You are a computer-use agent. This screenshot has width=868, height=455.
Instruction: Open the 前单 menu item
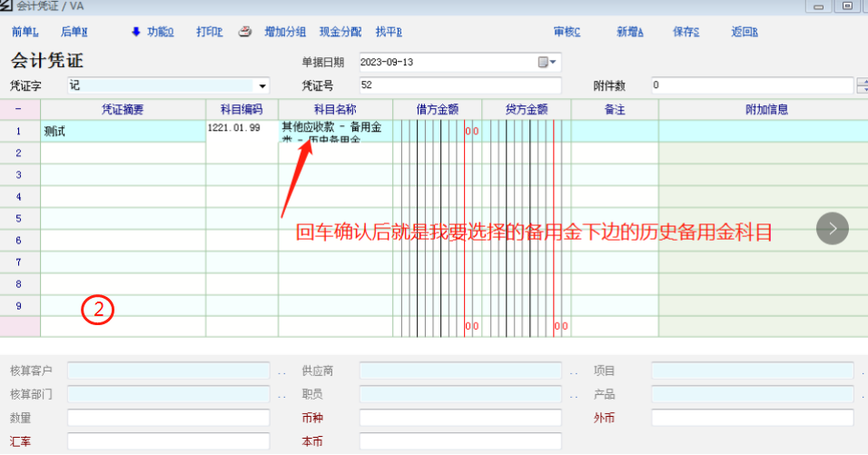click(x=25, y=32)
